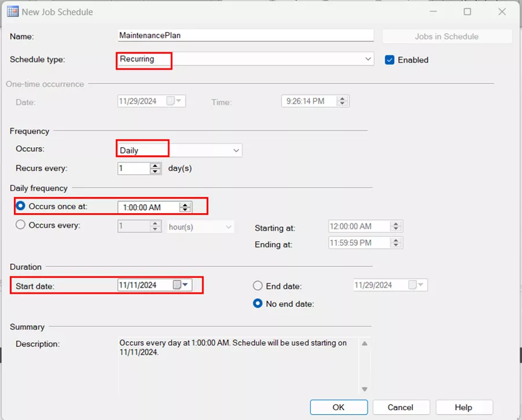The width and height of the screenshot is (522, 420).
Task: Click the Description scrollbar down arrow
Action: coord(365,389)
